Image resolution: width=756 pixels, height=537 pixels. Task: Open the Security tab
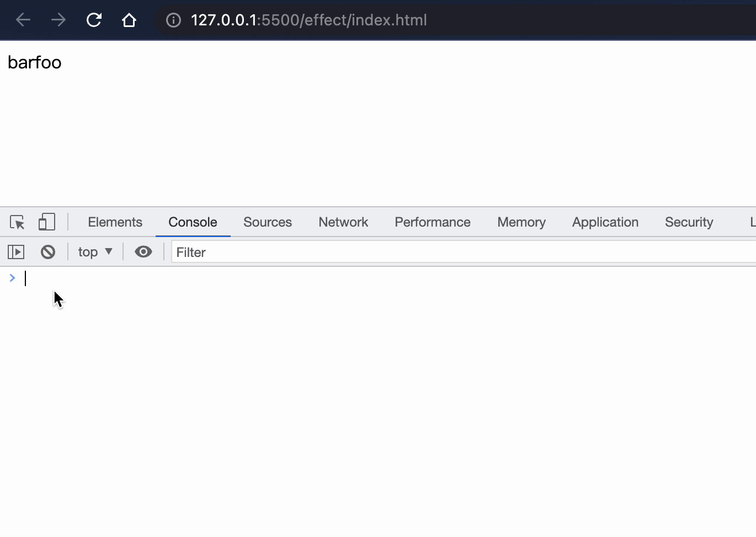[689, 222]
